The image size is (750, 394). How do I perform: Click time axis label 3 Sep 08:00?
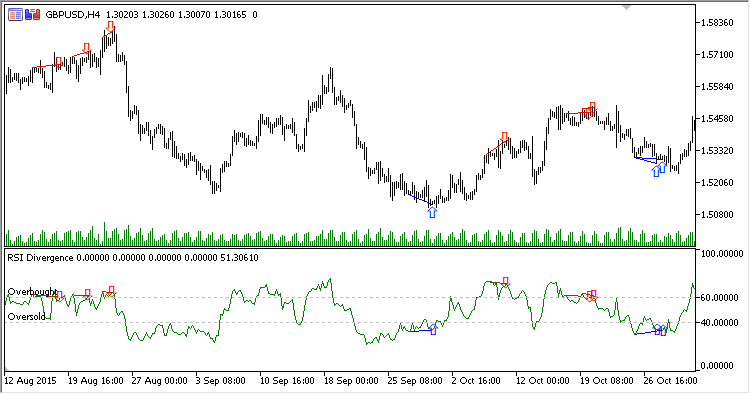coord(221,381)
